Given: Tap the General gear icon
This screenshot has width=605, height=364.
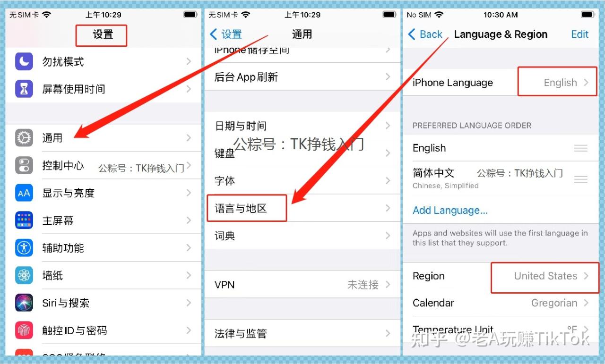Looking at the screenshot, I should [x=24, y=138].
